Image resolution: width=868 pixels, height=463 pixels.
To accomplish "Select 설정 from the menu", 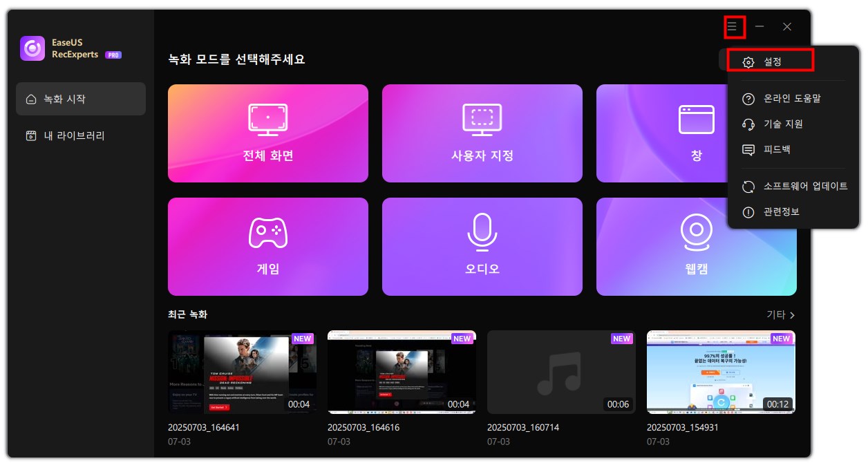I will coord(769,61).
